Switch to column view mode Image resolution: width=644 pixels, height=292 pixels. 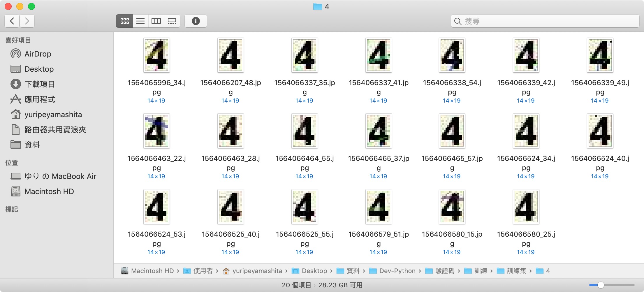point(156,21)
